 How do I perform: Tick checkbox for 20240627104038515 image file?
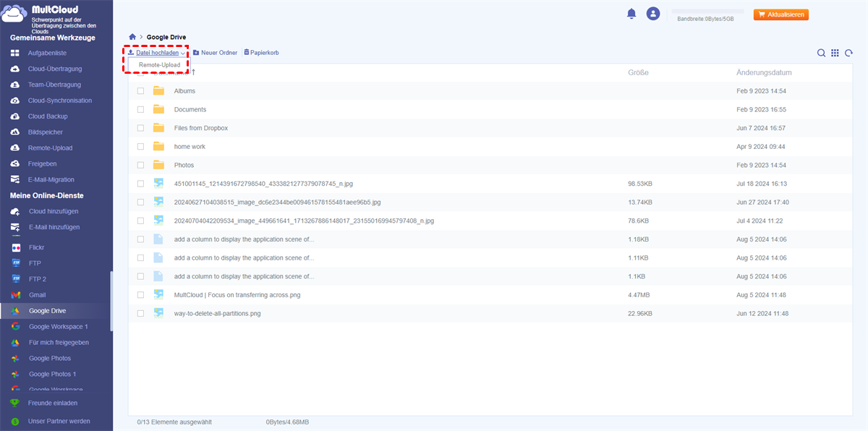tap(140, 202)
